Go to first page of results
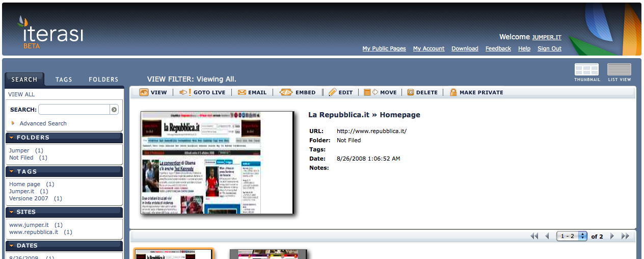 [534, 236]
